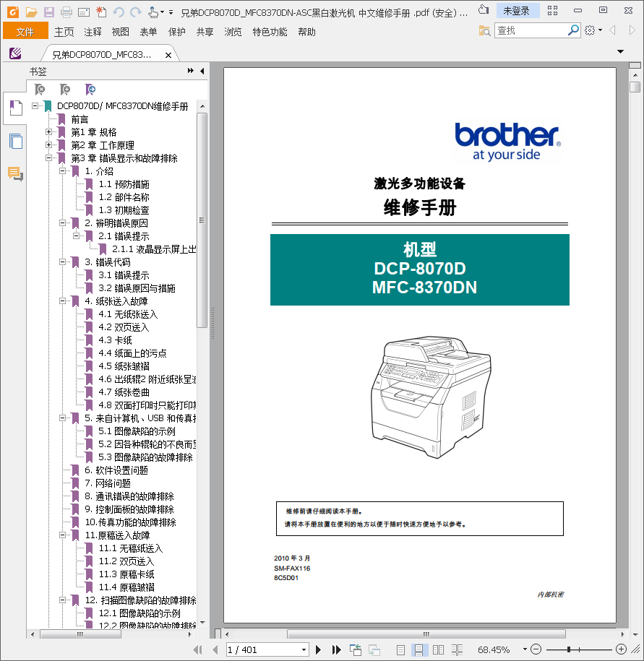Expand the 第1 章 规格 bookmark

point(49,132)
